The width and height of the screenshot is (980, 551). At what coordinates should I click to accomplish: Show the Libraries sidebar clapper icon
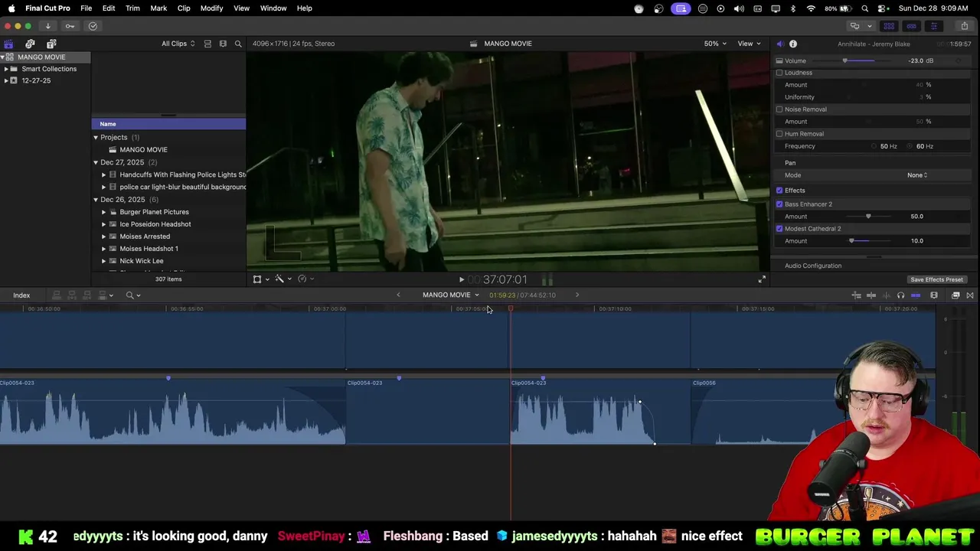[8, 44]
